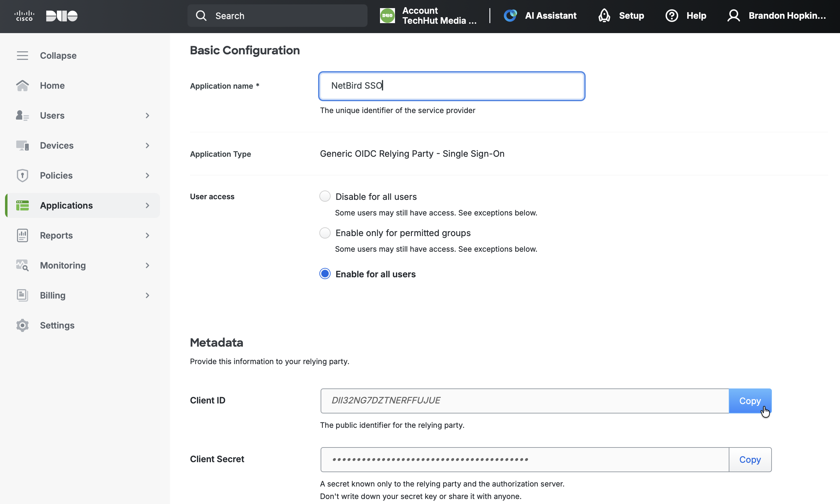Expand the Users submenu chevron
Image resolution: width=840 pixels, height=504 pixels.
coord(147,116)
